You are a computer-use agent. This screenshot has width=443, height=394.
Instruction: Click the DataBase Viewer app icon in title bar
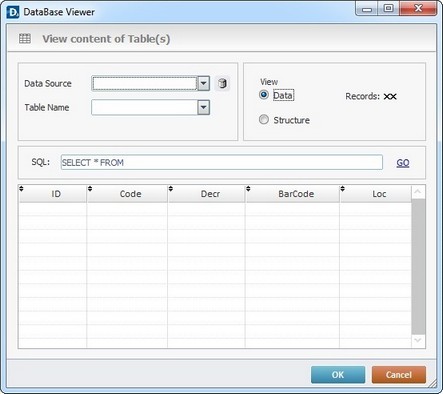tap(13, 12)
